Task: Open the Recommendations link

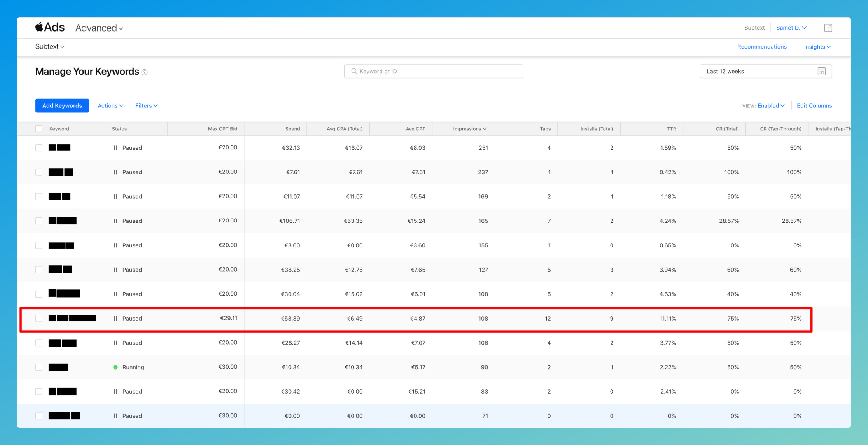Action: pos(762,47)
